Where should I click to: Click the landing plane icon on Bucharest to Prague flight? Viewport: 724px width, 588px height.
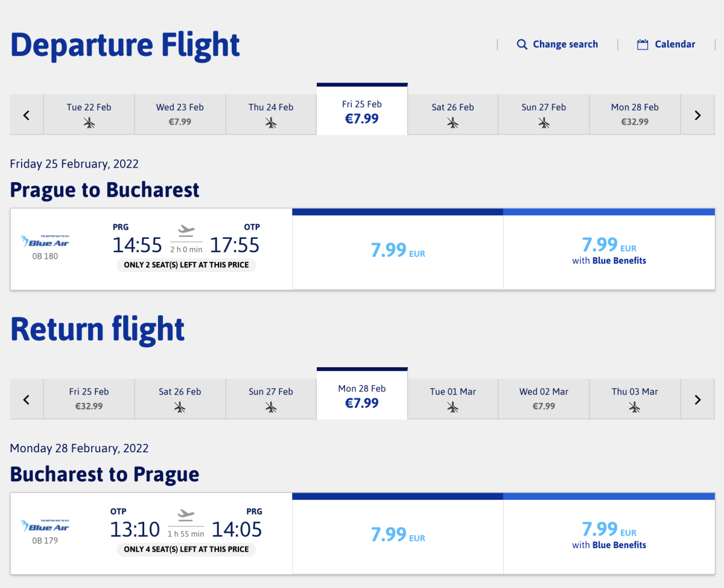pyautogui.click(x=186, y=515)
